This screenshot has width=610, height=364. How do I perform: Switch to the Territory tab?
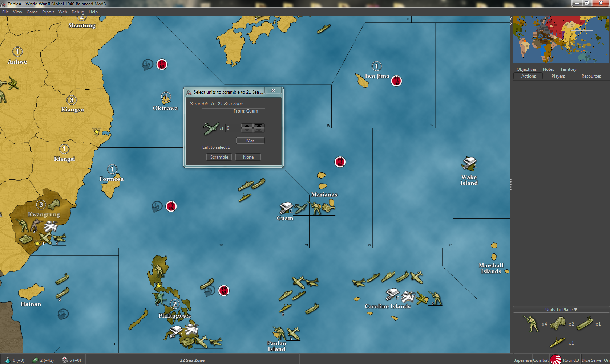point(568,69)
